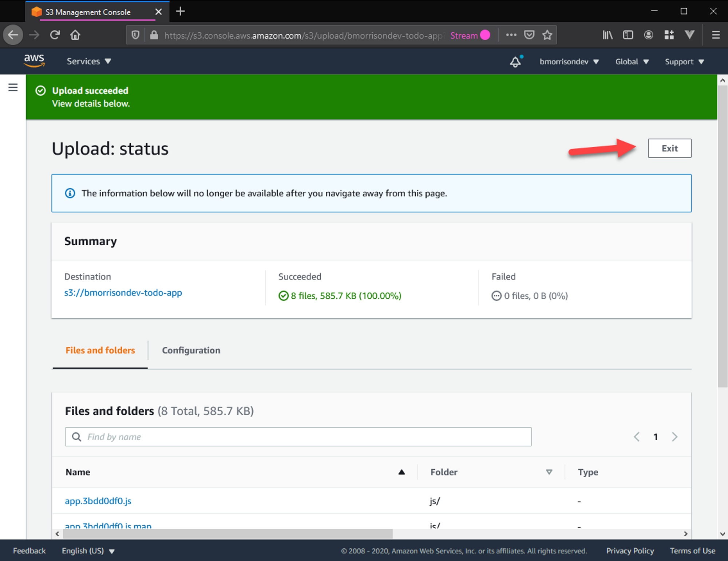Open the s3://bmorrisondev-todo-app destination link
The width and height of the screenshot is (728, 561).
pyautogui.click(x=123, y=293)
